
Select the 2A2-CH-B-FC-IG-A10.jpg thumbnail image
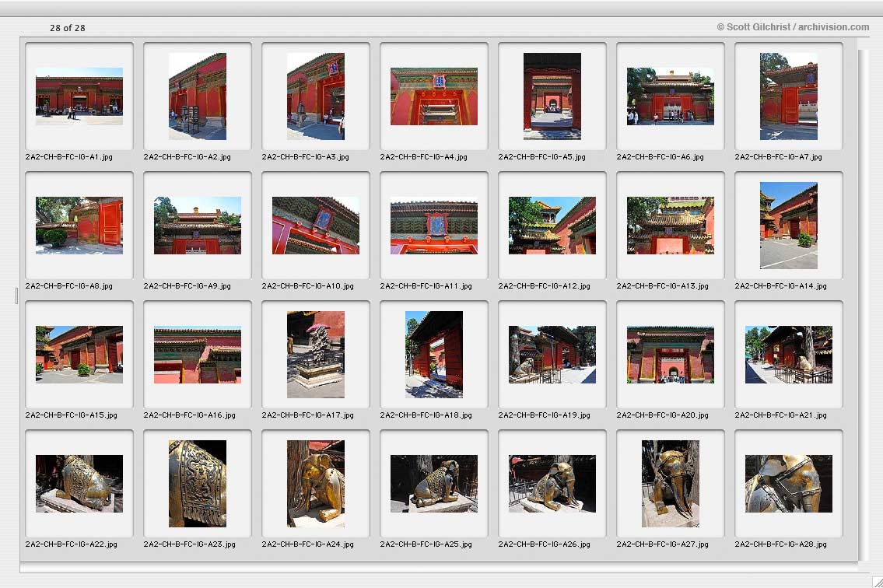[x=316, y=226]
